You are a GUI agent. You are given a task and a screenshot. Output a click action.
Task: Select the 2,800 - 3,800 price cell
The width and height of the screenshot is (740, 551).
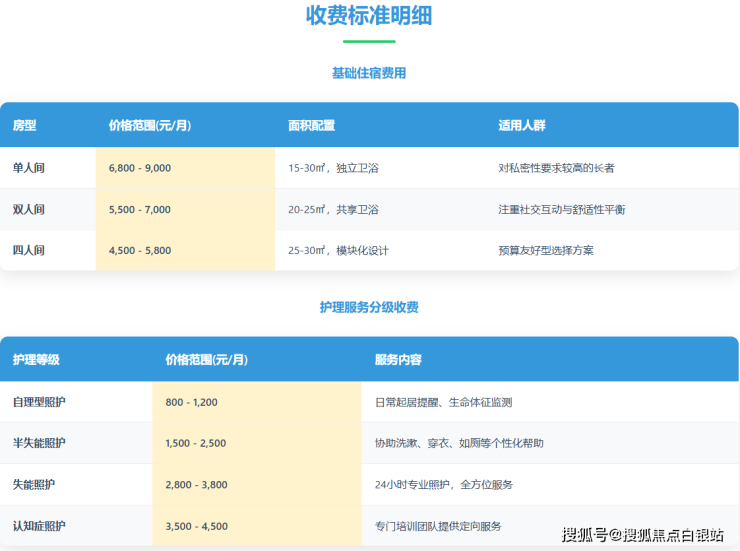point(196,485)
